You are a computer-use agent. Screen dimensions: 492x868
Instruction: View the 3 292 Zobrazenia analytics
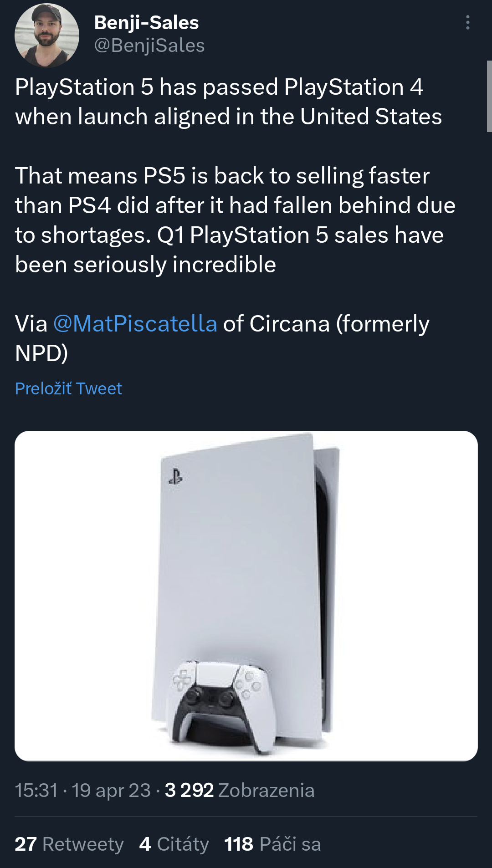(240, 791)
